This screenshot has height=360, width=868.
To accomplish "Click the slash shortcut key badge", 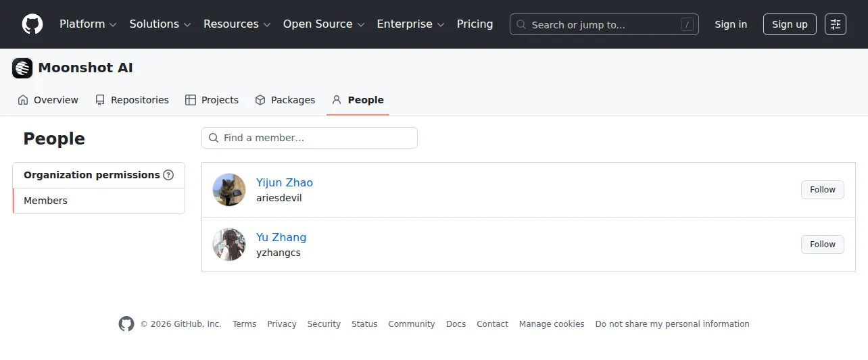I will point(687,25).
